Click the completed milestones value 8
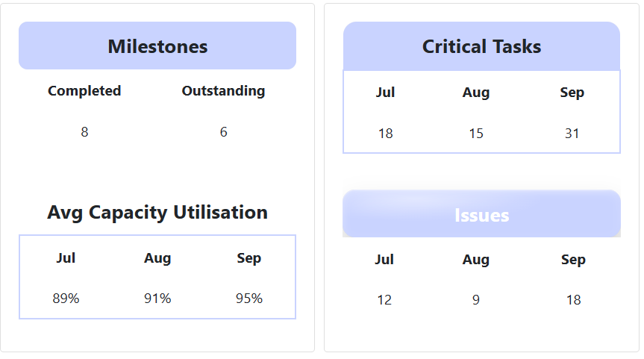Image resolution: width=644 pixels, height=359 pixels. [84, 132]
